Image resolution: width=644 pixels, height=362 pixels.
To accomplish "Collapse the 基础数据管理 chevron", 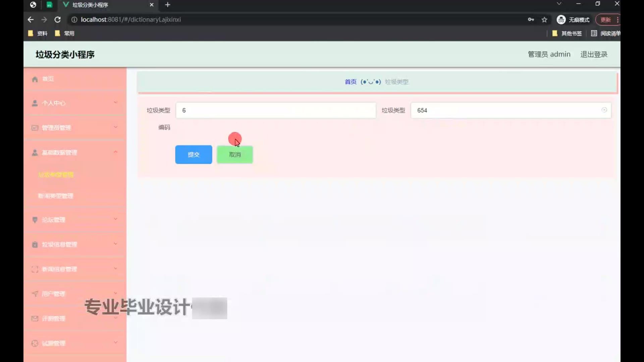I will coord(115,152).
